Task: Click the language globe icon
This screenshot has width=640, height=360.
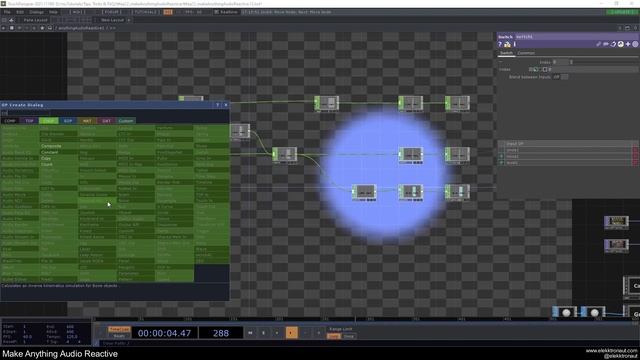Action: point(620,44)
